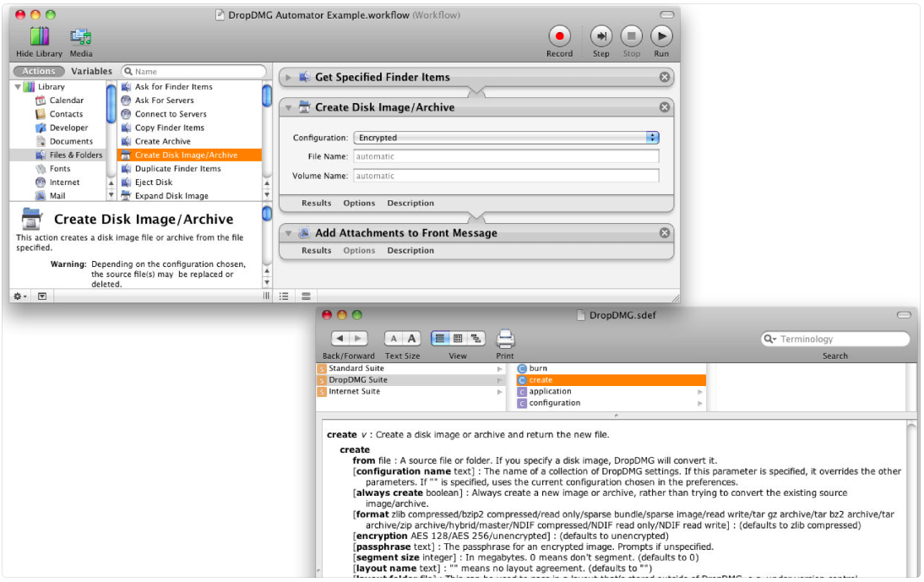Click the Volume Name input field
Image resolution: width=924 pixels, height=582 pixels.
pyautogui.click(x=506, y=177)
